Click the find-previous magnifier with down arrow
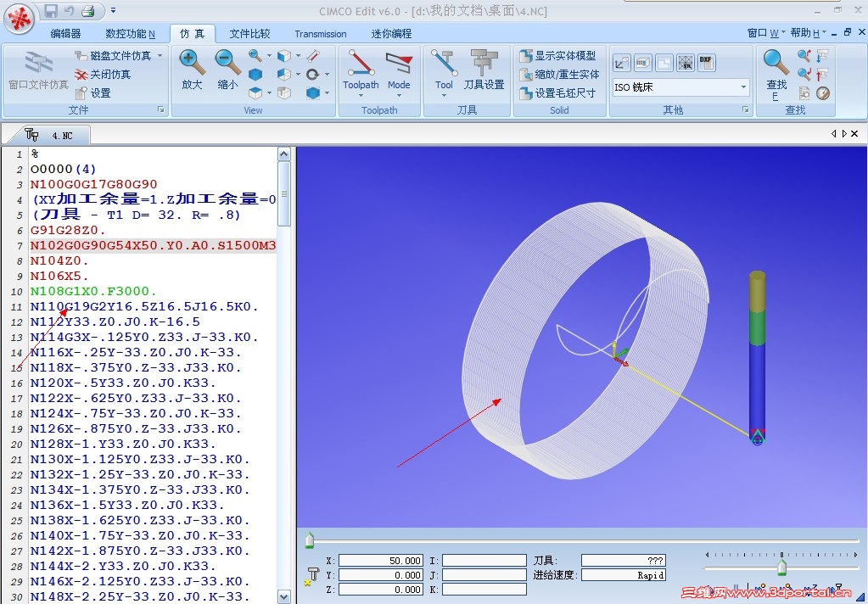Screen dimensions: 868x604 tap(804, 74)
